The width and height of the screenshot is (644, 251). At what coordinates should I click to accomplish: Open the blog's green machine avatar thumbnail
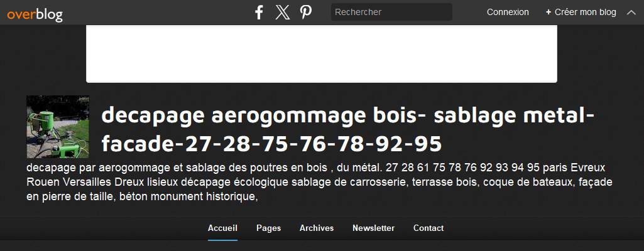(x=58, y=127)
